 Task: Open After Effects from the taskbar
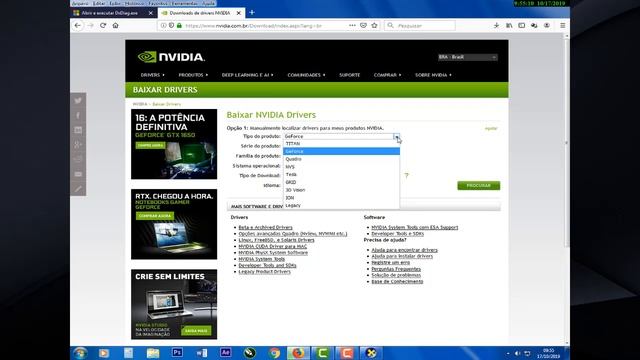click(225, 353)
